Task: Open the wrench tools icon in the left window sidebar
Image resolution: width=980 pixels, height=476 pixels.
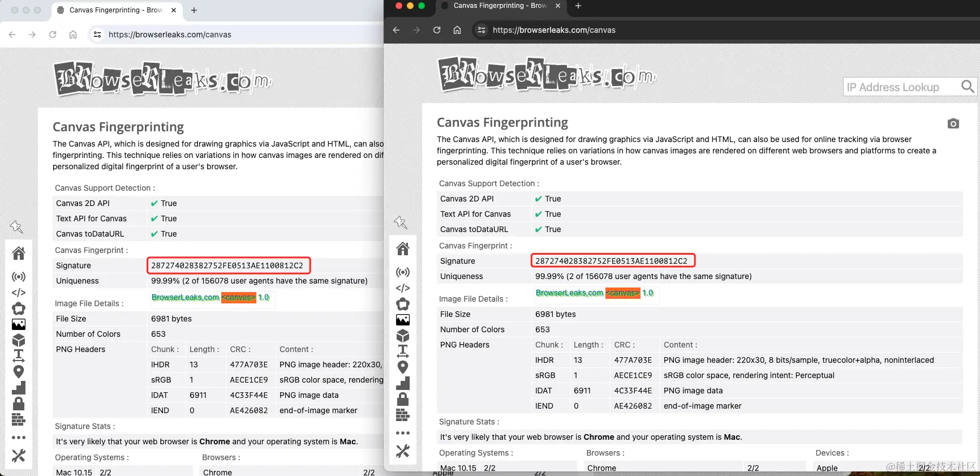Action: pyautogui.click(x=19, y=455)
